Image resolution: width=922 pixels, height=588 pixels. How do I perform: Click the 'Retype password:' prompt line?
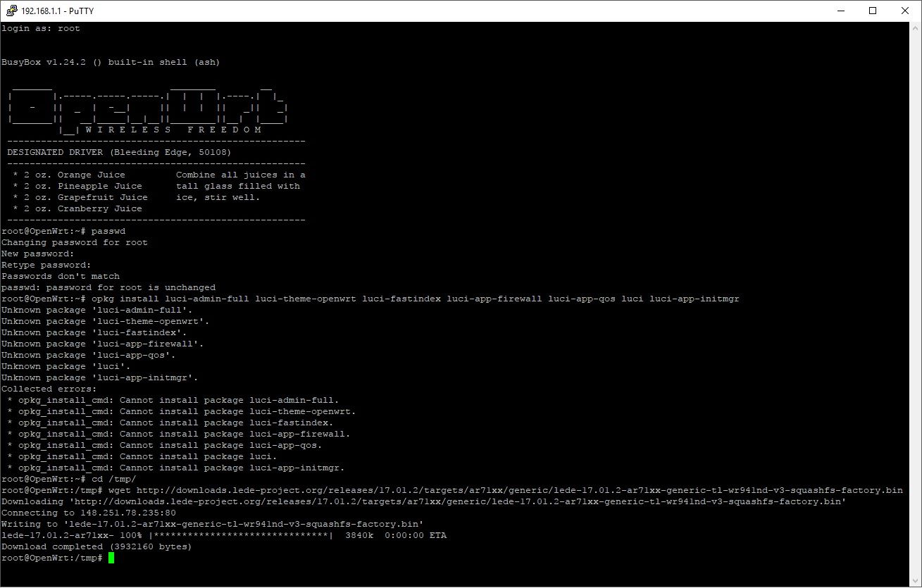click(46, 265)
